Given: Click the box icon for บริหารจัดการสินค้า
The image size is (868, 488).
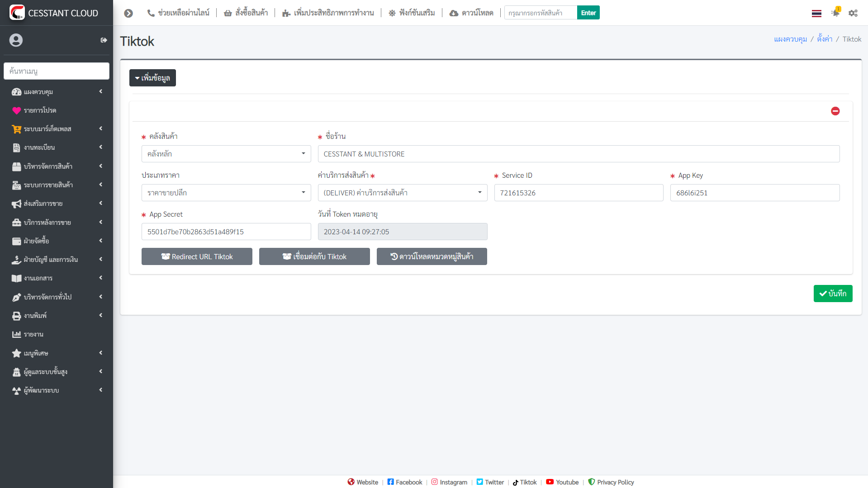Looking at the screenshot, I should click(16, 166).
